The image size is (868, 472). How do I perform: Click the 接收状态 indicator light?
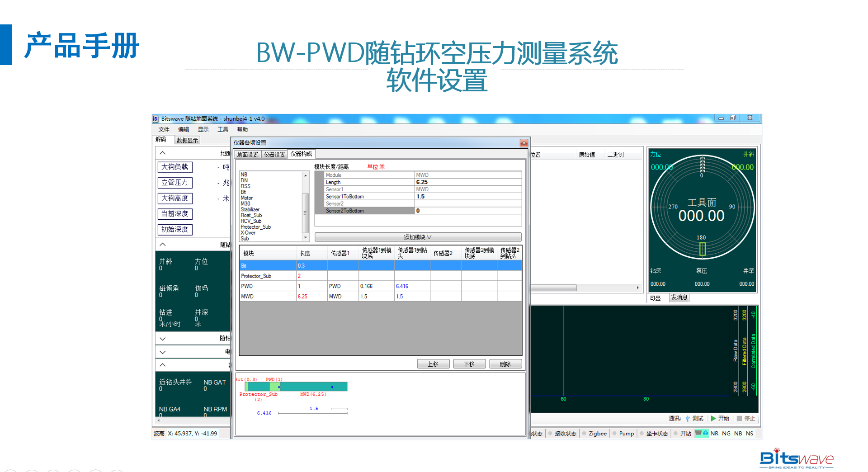(x=550, y=434)
